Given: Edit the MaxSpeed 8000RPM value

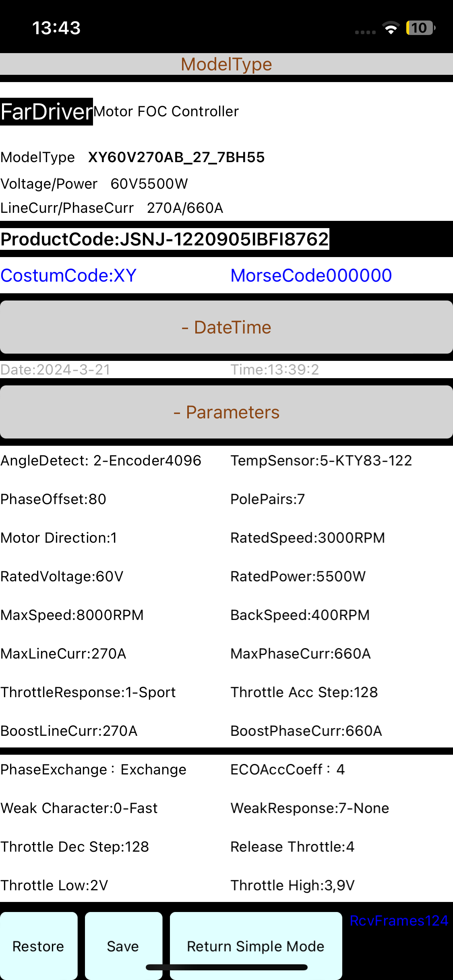Looking at the screenshot, I should (x=72, y=615).
